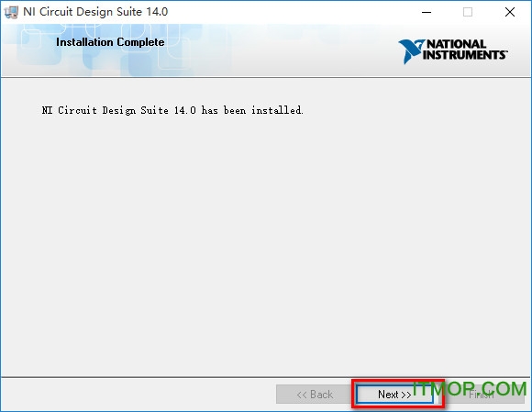Click the 'Installation Complete' heading

pos(110,42)
